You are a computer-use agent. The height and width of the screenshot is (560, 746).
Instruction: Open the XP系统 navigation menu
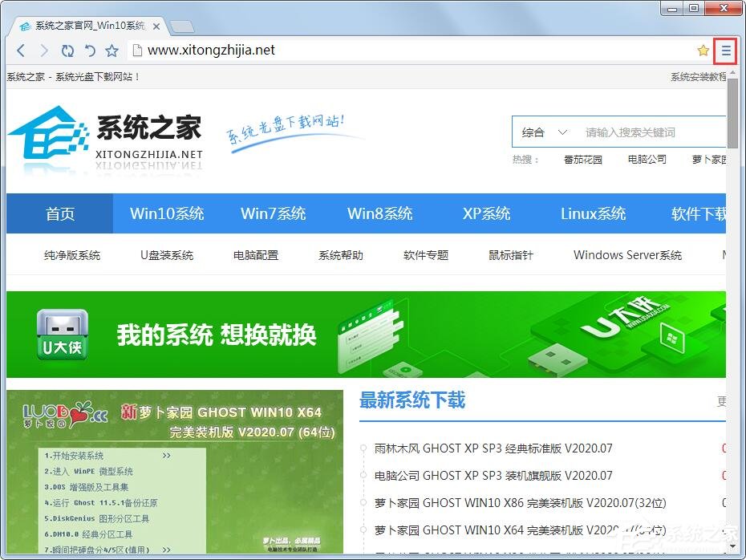[x=486, y=213]
